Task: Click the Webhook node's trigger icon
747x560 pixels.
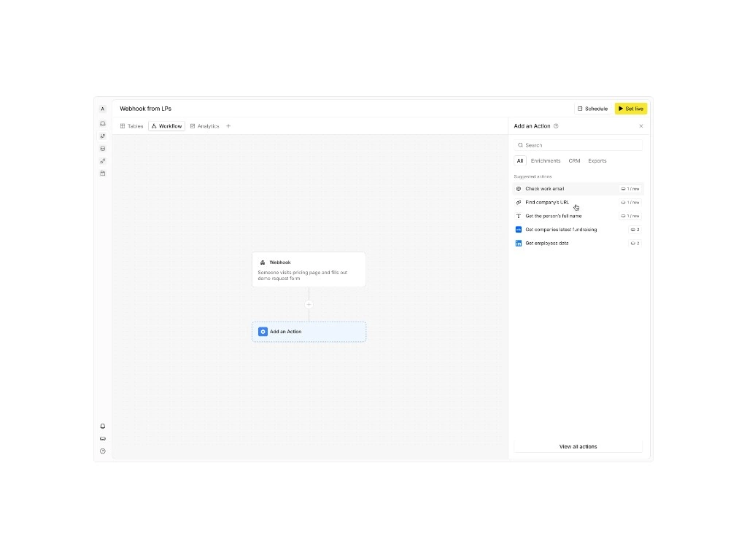Action: 263,262
